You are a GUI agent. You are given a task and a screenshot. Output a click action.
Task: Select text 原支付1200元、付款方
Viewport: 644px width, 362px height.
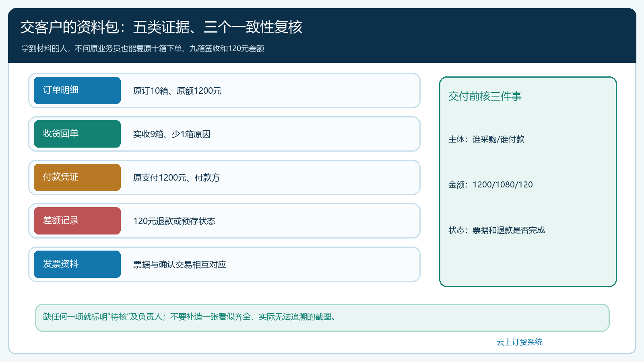point(176,178)
